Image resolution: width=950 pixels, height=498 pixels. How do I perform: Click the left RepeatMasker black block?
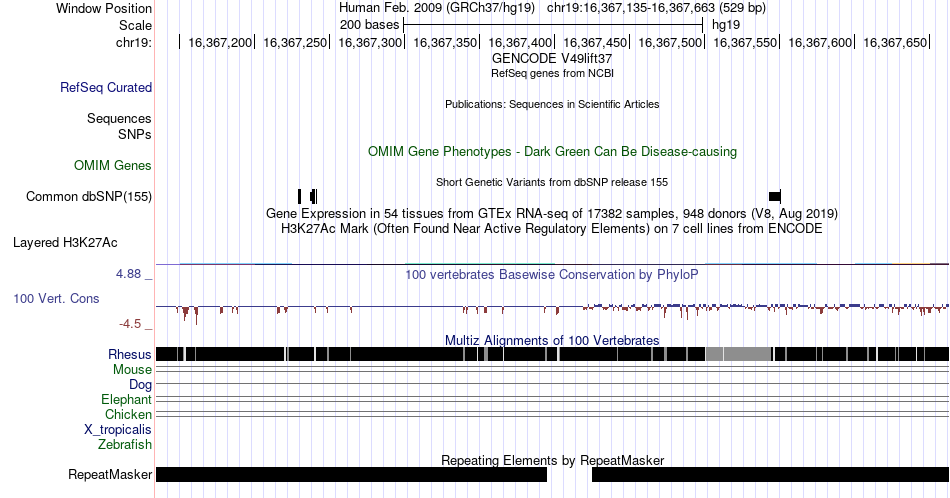point(351,474)
